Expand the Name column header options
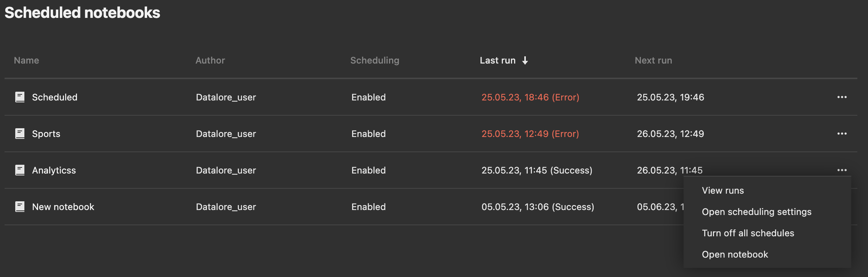 (26, 60)
